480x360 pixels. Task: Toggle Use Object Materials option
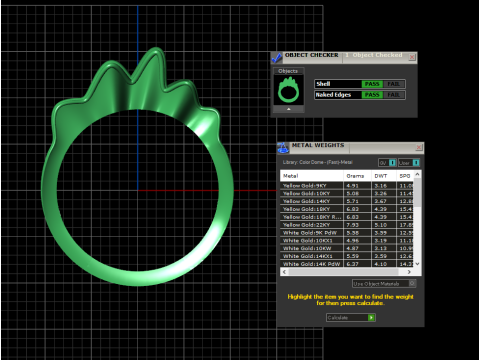click(384, 284)
